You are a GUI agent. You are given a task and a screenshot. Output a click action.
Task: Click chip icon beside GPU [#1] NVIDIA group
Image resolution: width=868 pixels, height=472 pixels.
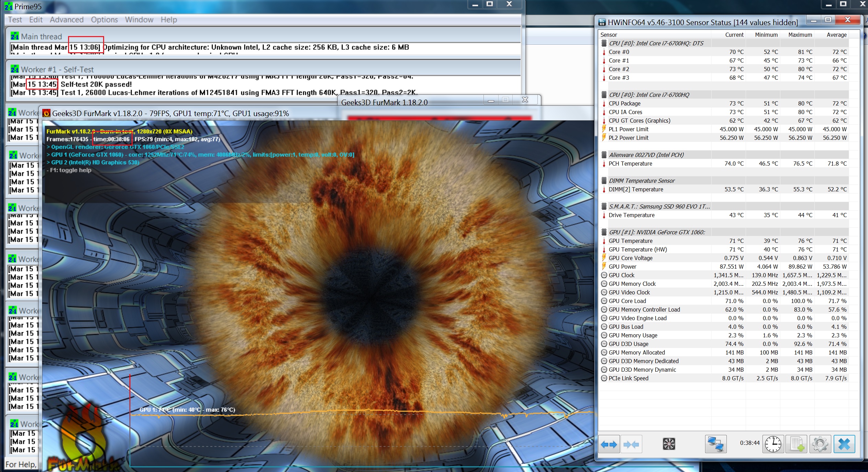click(604, 232)
